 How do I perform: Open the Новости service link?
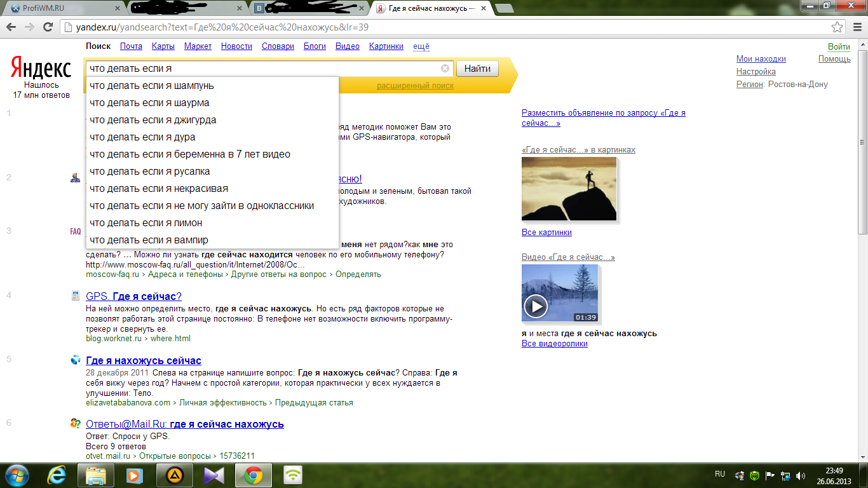click(x=236, y=46)
